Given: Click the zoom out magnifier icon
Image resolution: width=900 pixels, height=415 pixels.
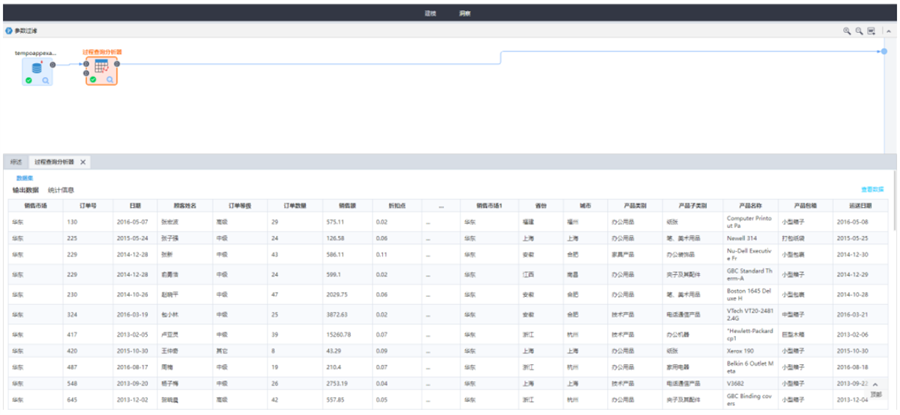Looking at the screenshot, I should pos(859,31).
